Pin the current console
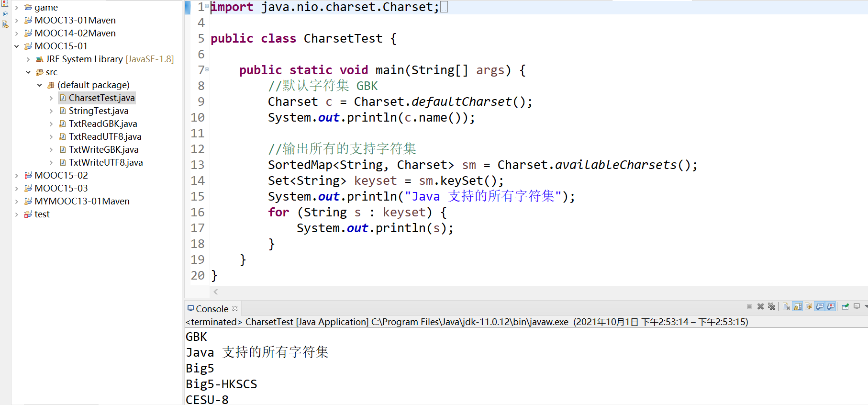 click(846, 306)
